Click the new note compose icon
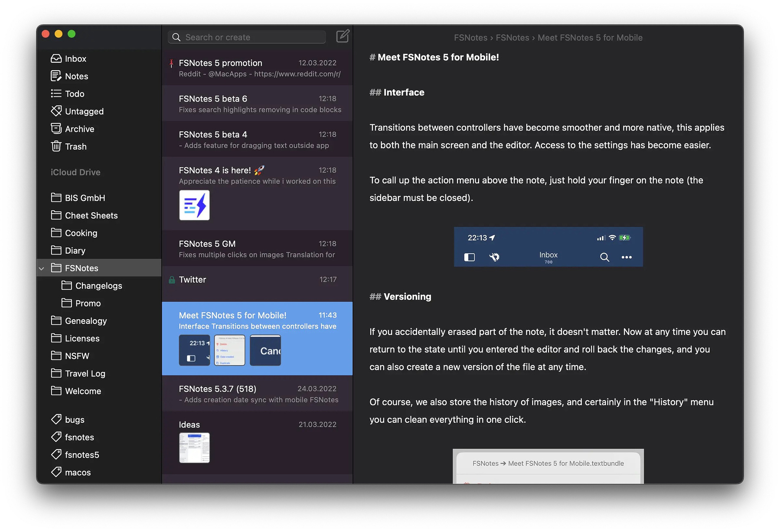The width and height of the screenshot is (780, 532). click(343, 36)
